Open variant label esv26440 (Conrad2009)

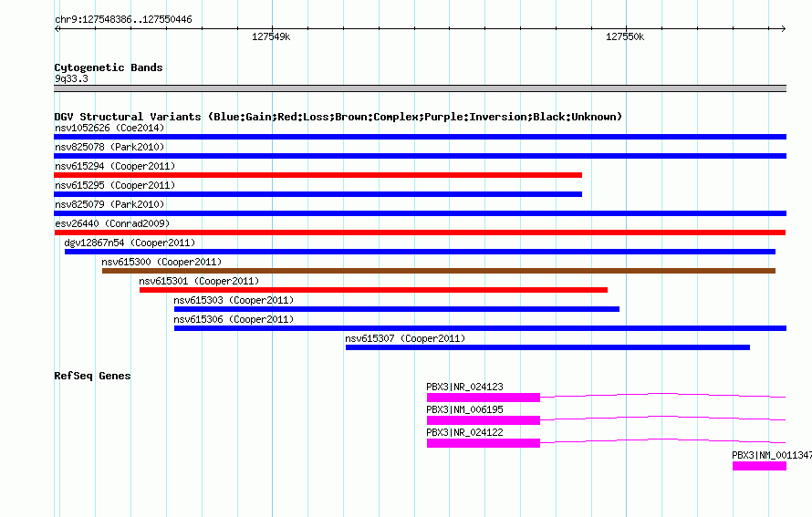112,223
